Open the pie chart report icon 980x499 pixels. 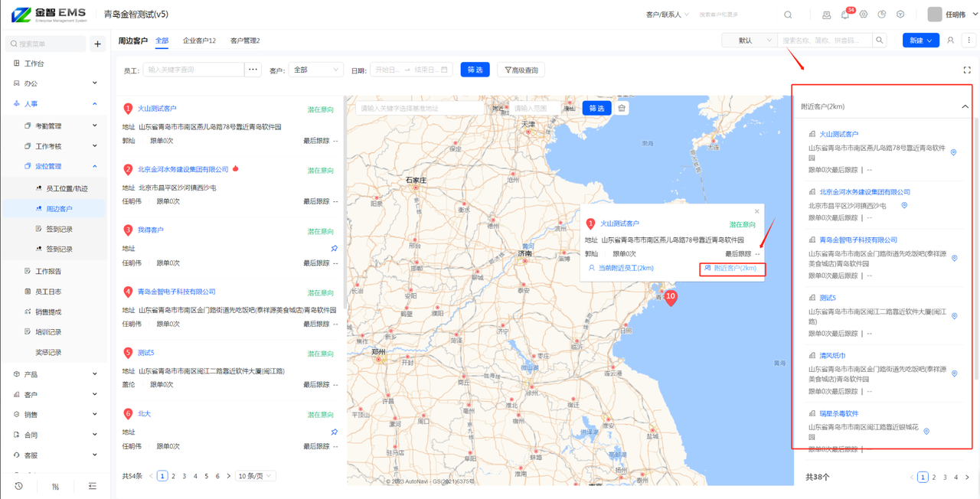pos(882,15)
